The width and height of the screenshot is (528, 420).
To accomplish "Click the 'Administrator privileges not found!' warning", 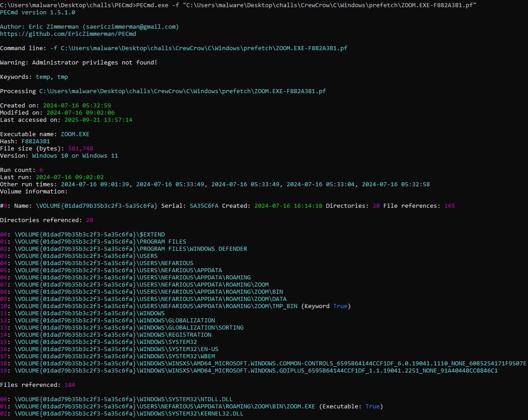I will [x=94, y=62].
